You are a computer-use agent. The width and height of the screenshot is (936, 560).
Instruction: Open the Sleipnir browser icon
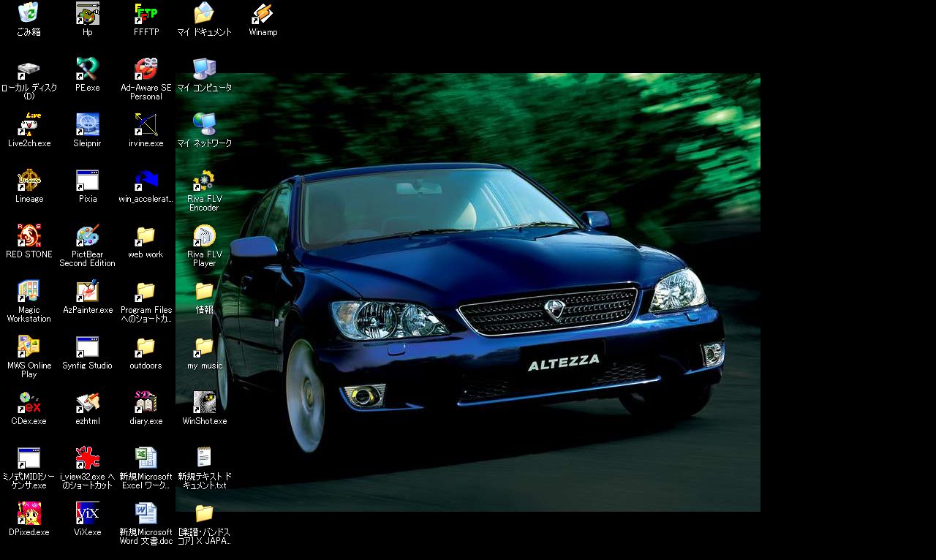[88, 124]
